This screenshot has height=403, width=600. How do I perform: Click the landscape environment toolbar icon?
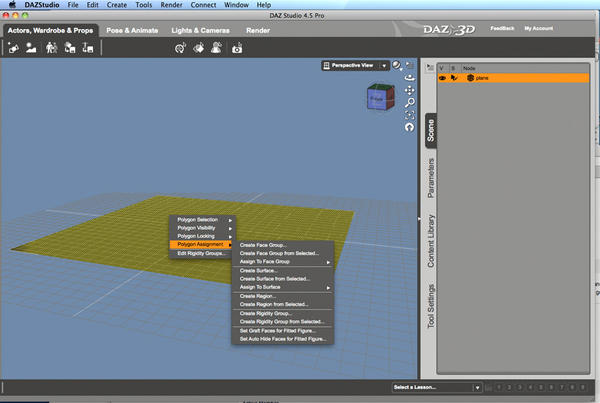pyautogui.click(x=31, y=48)
